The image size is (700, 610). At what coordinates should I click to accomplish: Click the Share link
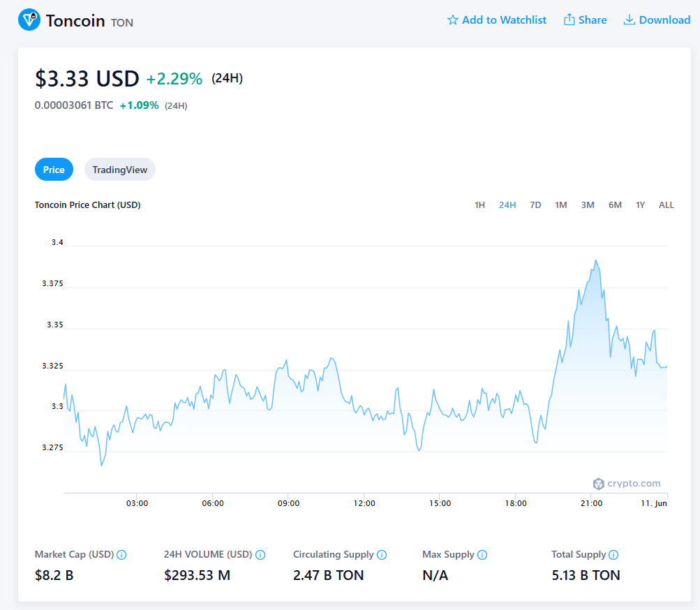(586, 20)
